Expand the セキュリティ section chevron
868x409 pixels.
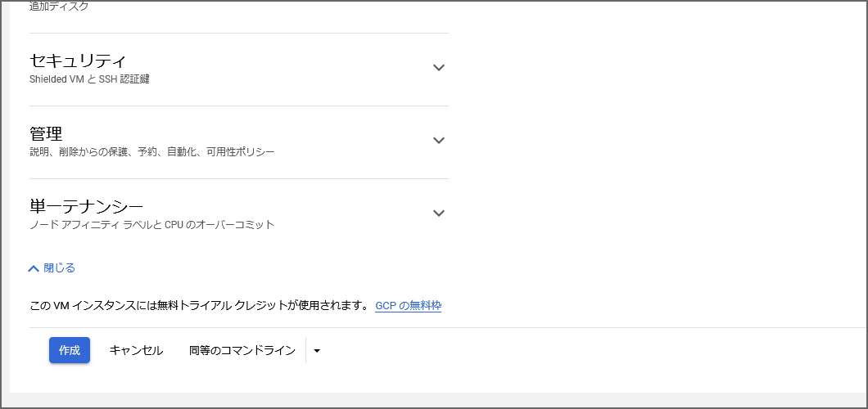[438, 67]
